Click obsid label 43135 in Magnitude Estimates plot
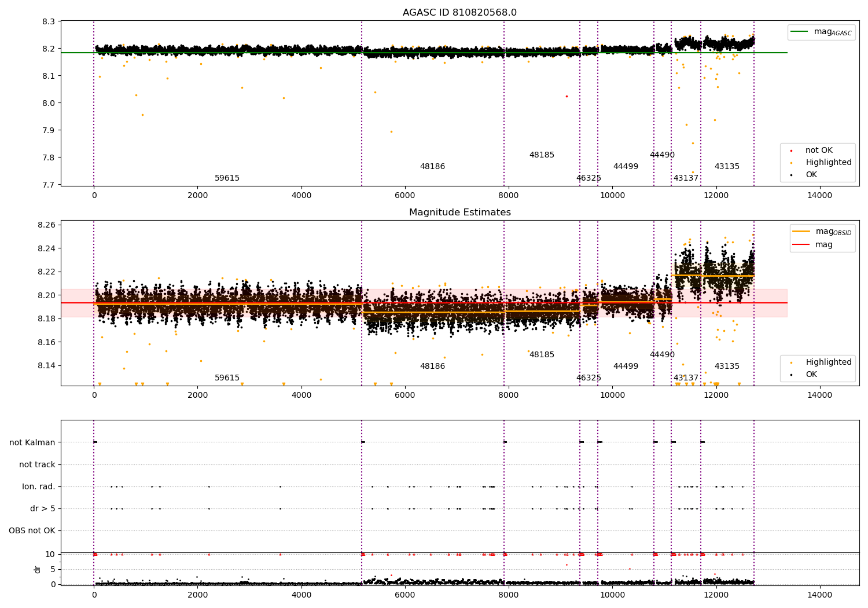This screenshot has width=868, height=608. click(727, 366)
